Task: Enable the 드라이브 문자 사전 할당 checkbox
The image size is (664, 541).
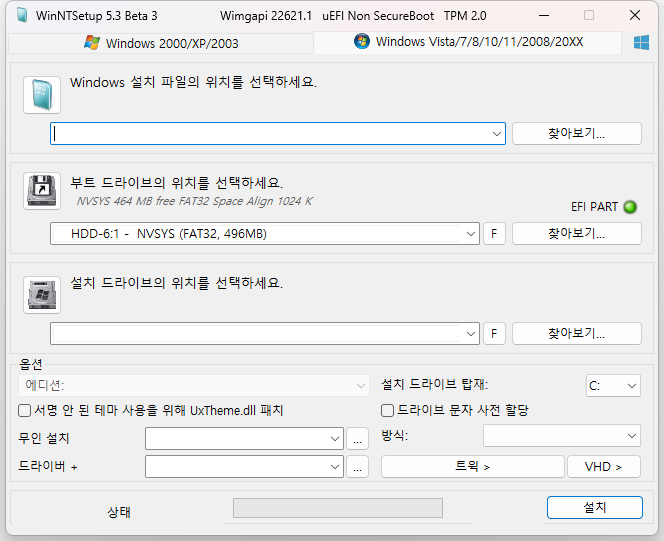Action: point(387,411)
